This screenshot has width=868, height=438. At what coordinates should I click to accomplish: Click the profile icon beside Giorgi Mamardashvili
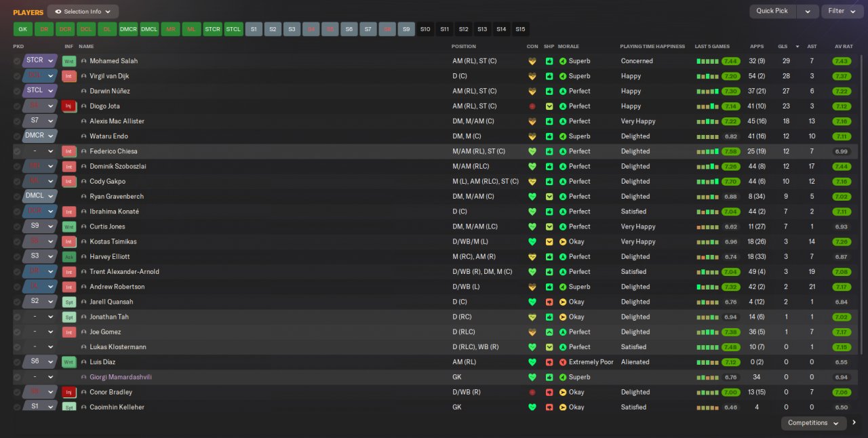point(84,377)
